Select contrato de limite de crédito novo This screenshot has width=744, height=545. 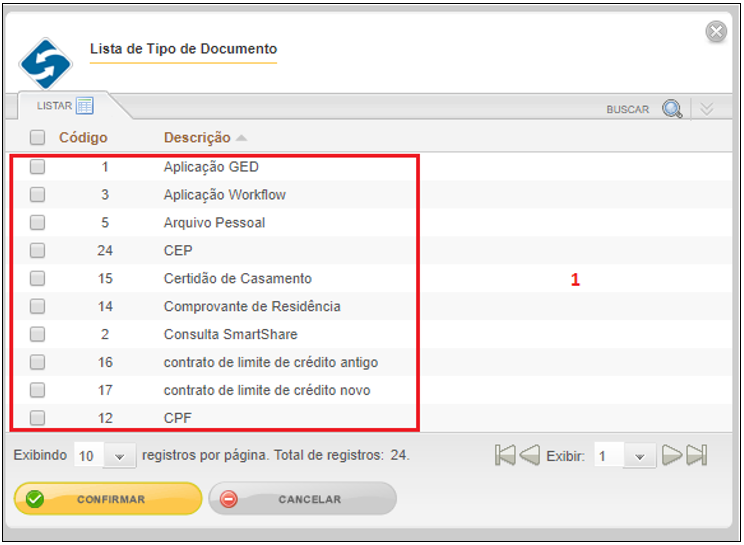coord(267,390)
